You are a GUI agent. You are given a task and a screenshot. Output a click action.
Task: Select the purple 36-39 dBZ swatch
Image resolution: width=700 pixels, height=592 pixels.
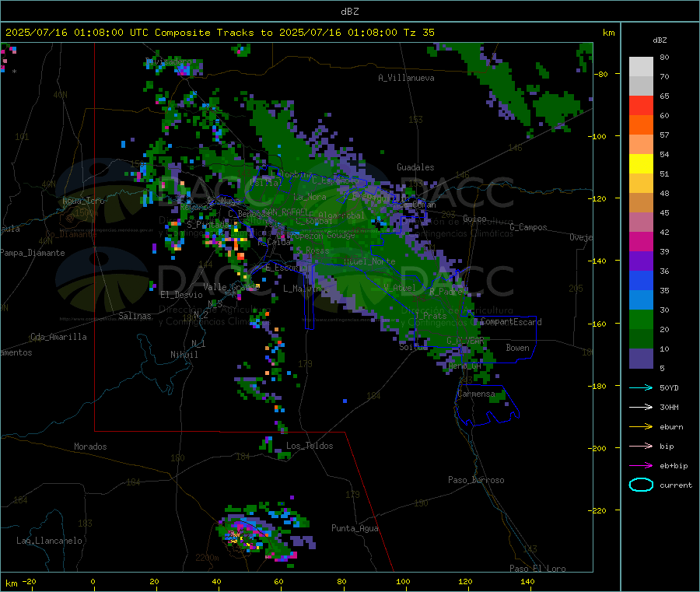click(x=641, y=261)
